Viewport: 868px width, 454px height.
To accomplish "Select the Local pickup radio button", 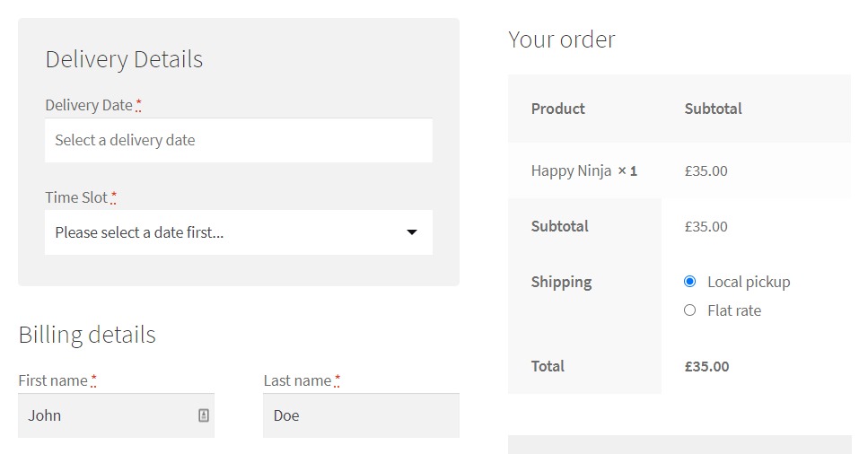I will coord(689,282).
